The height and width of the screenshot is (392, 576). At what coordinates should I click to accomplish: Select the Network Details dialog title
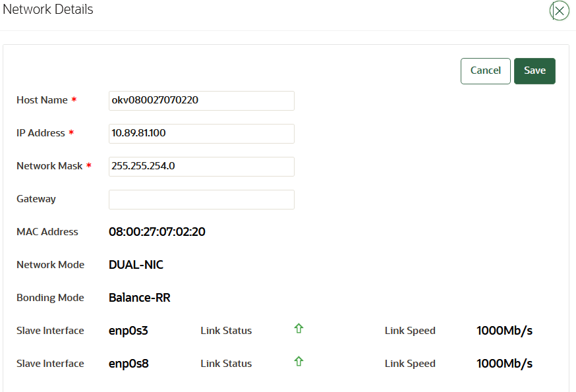[x=47, y=9]
